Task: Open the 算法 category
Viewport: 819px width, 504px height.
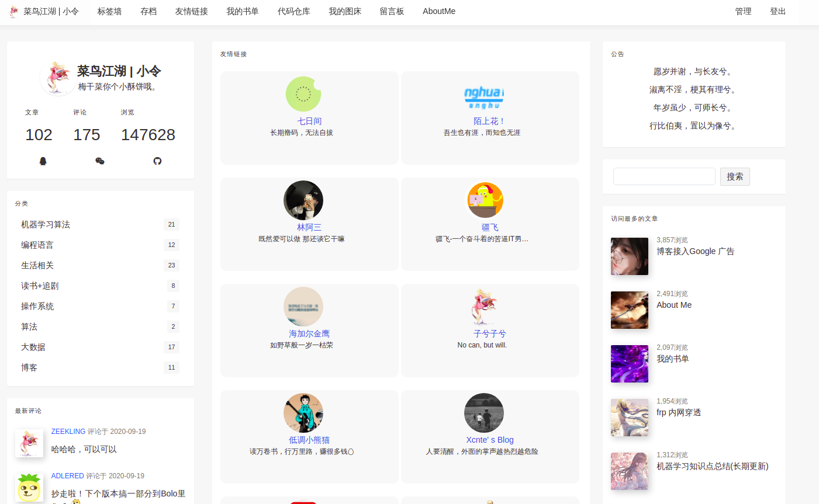Action: pos(29,326)
